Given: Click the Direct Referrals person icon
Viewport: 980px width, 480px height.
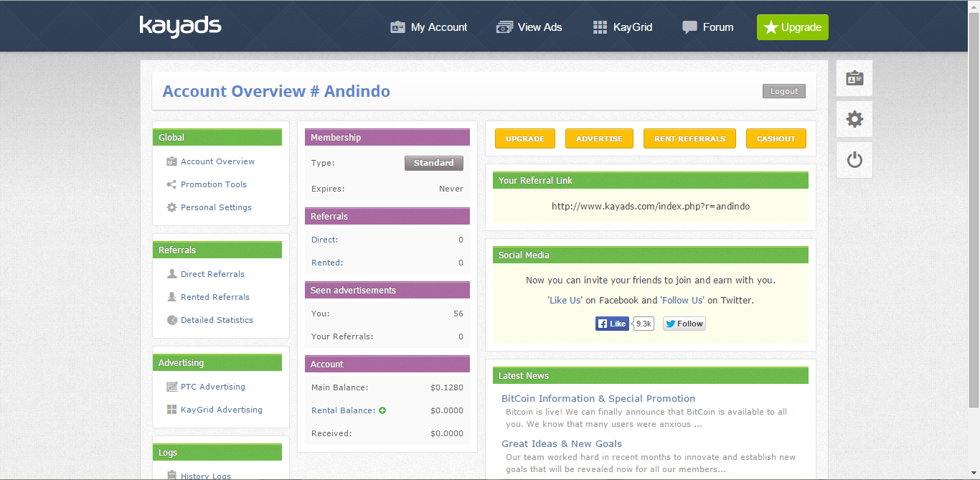Looking at the screenshot, I should click(171, 274).
